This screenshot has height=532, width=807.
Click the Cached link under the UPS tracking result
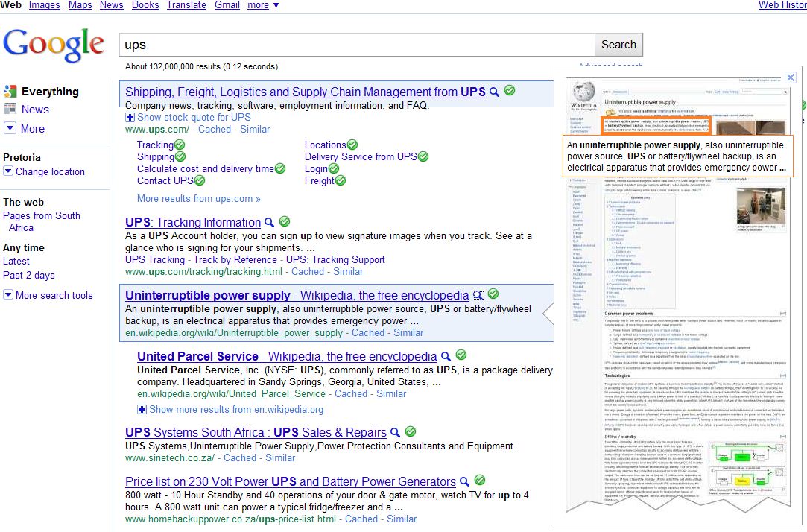(x=308, y=271)
